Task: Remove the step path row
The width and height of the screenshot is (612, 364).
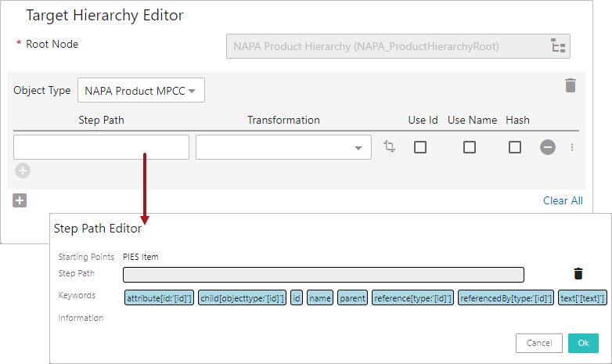Action: tap(548, 147)
